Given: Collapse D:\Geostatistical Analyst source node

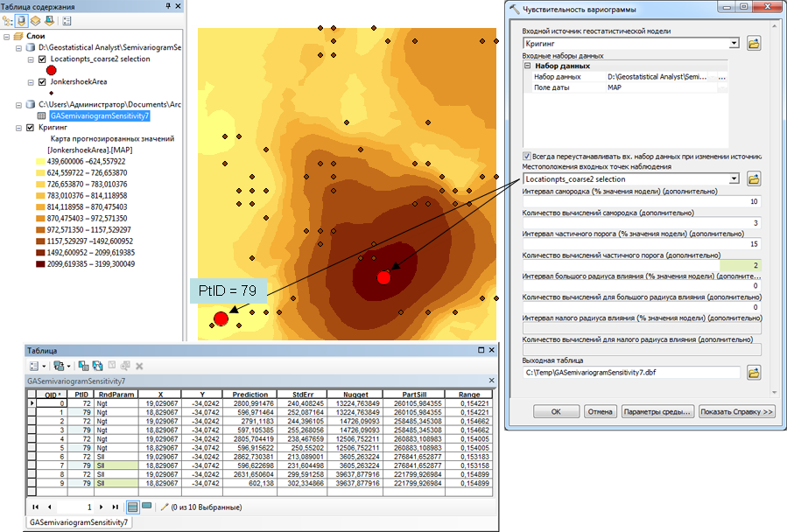Looking at the screenshot, I should point(18,48).
